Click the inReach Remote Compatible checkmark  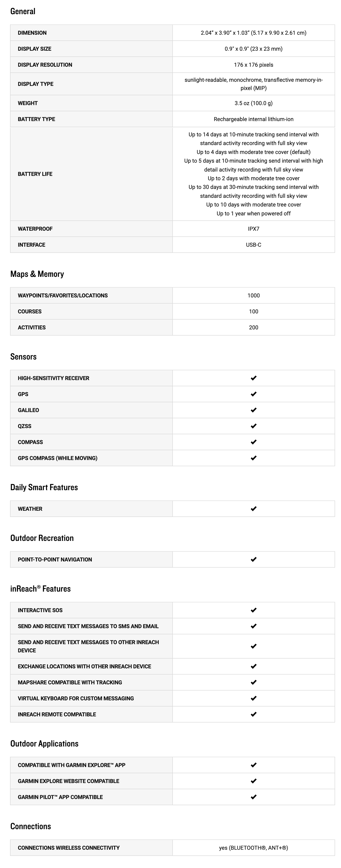pos(254,714)
